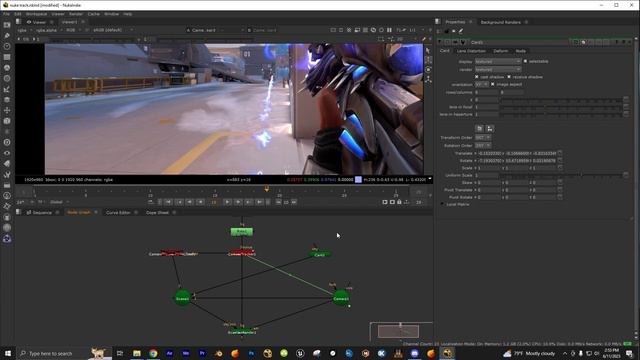Open Filter nodes in left toolbar
The height and width of the screenshot is (360, 640).
[7, 78]
